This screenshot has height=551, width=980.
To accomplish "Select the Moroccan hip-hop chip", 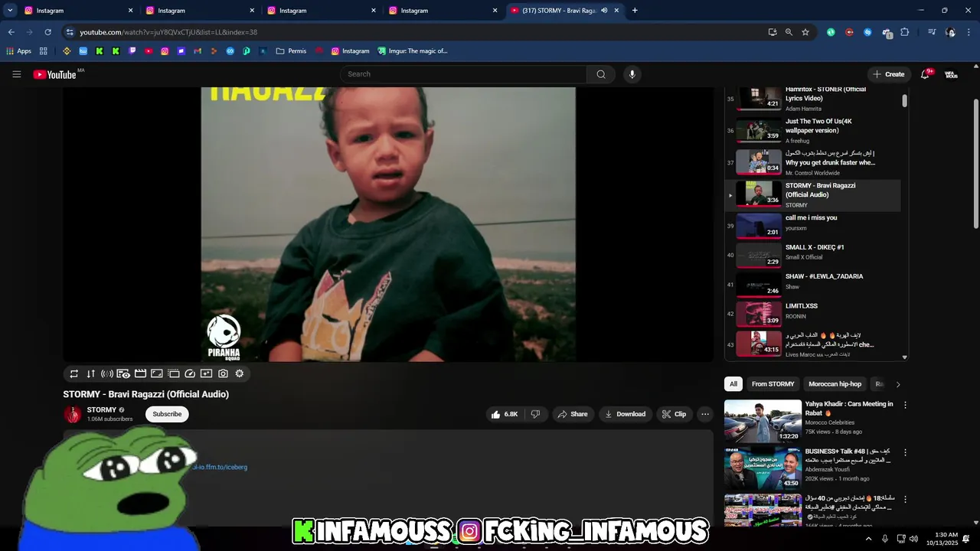I will [835, 384].
